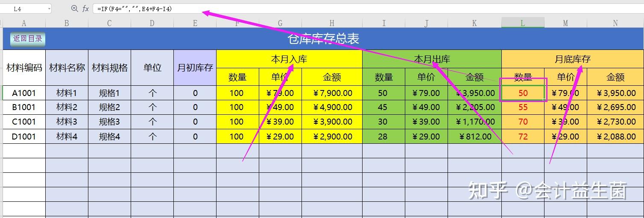
Task: Select cell A1001 material code
Action: (24, 93)
